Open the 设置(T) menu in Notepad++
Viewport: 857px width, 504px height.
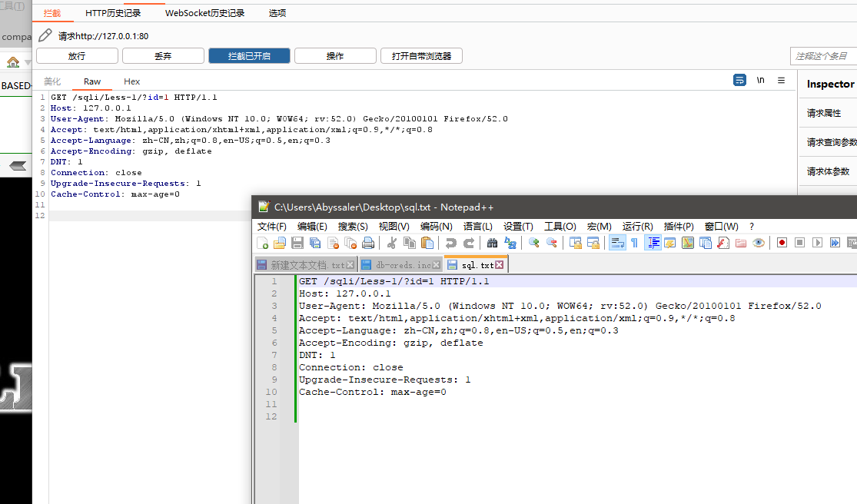[518, 226]
